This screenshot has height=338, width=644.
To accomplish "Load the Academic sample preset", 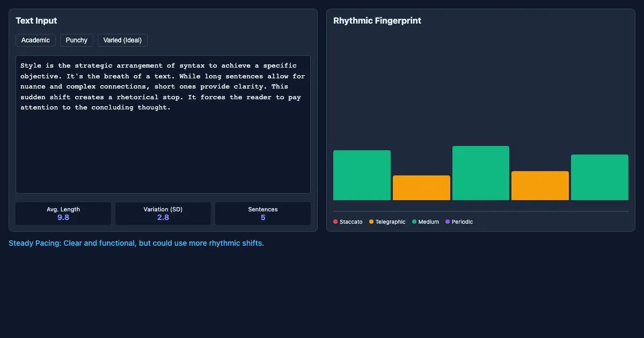I will pyautogui.click(x=35, y=40).
